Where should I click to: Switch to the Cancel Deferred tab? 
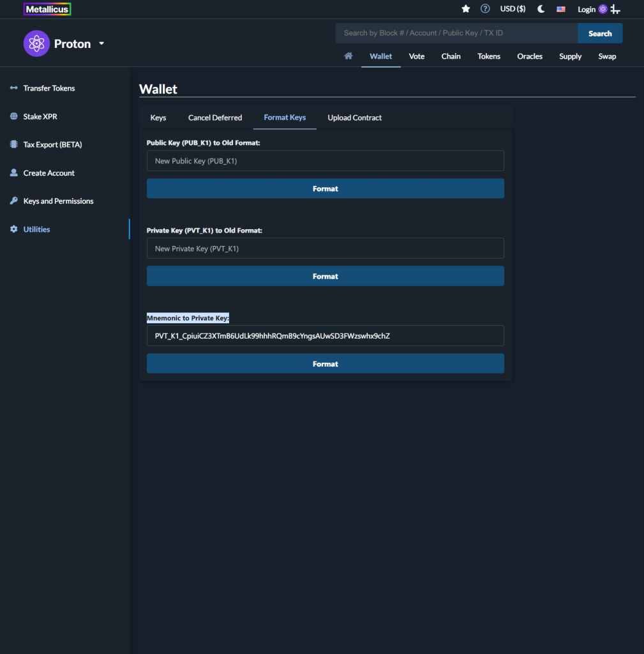pos(214,118)
